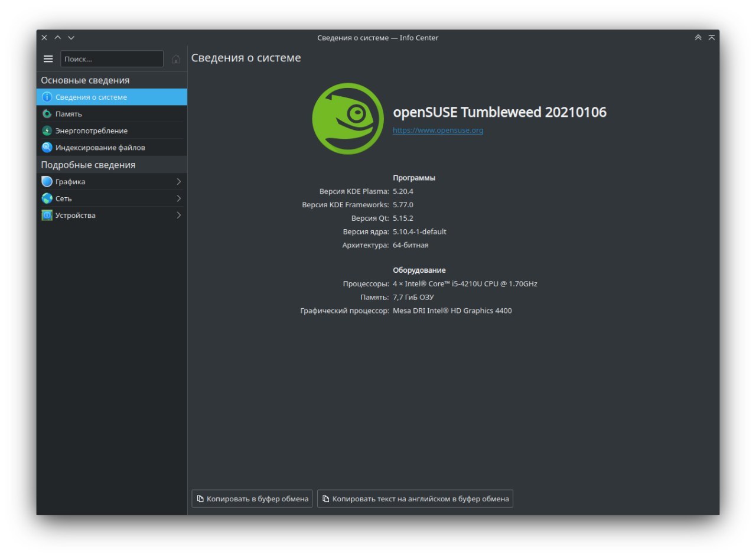Click Копировать в буфер обмена button
756x558 pixels.
coord(252,498)
